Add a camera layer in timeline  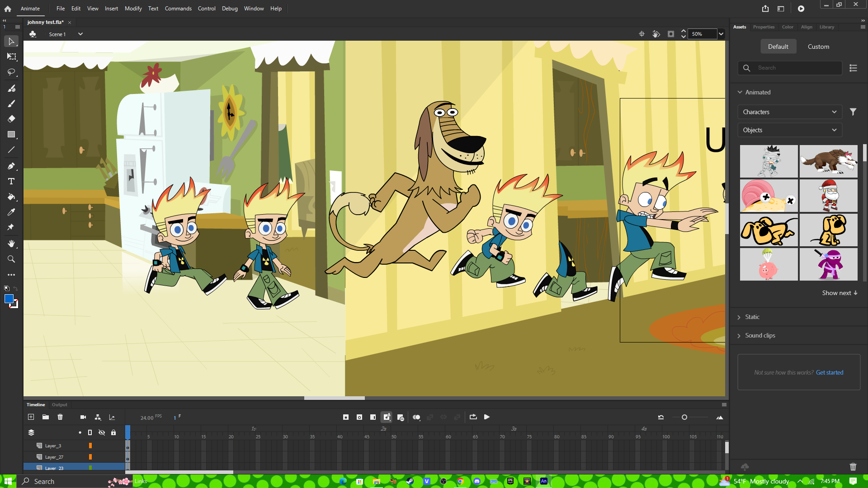point(83,417)
